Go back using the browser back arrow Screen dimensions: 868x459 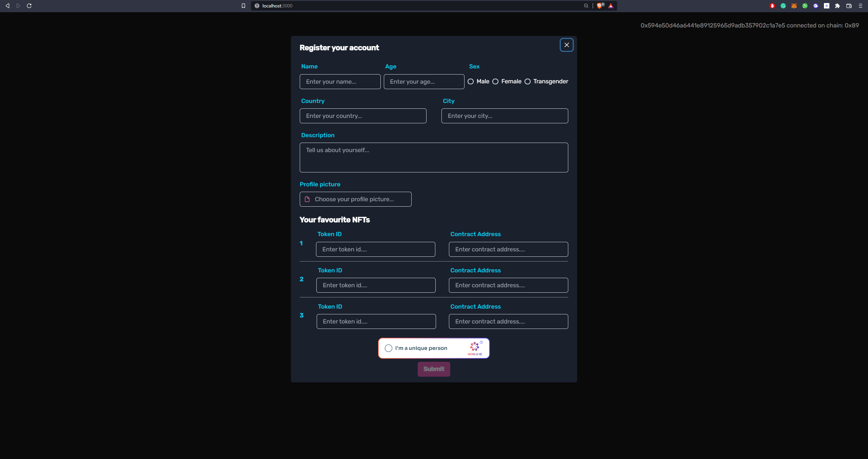(7, 6)
